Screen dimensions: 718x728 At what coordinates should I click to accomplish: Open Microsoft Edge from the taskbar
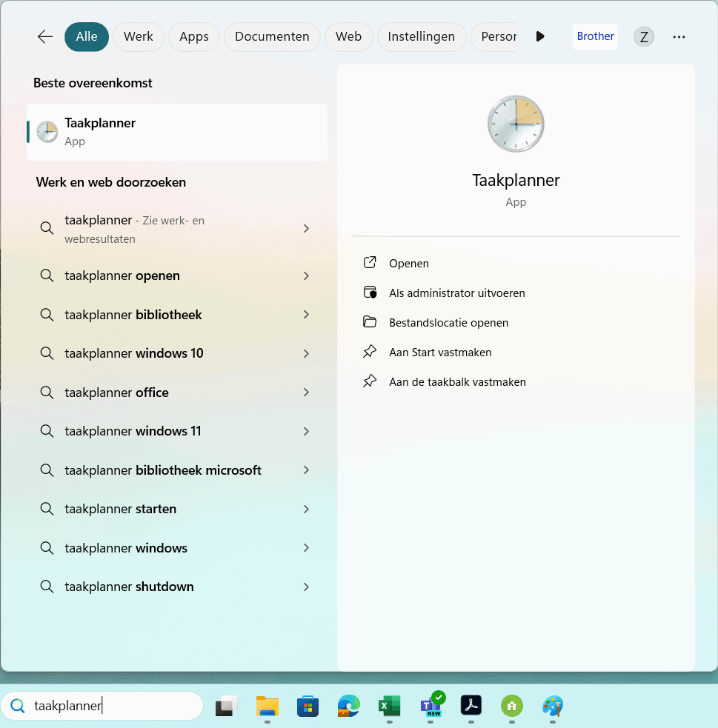[348, 707]
